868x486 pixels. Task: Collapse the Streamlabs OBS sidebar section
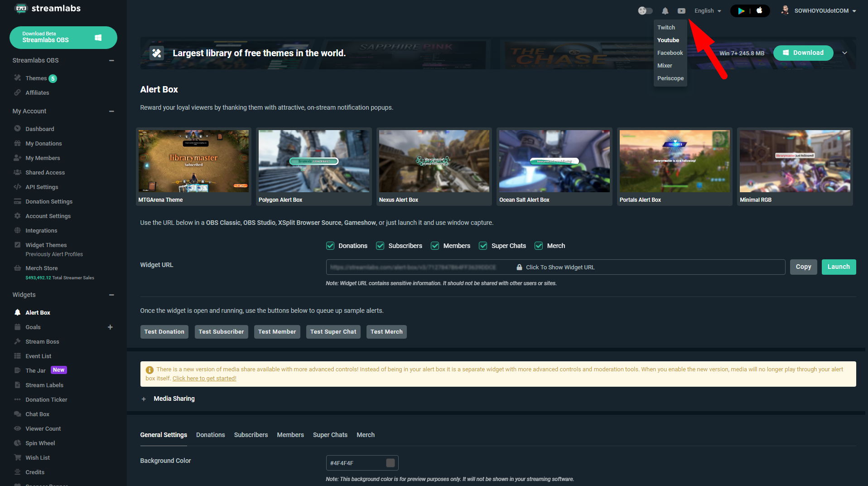[111, 60]
